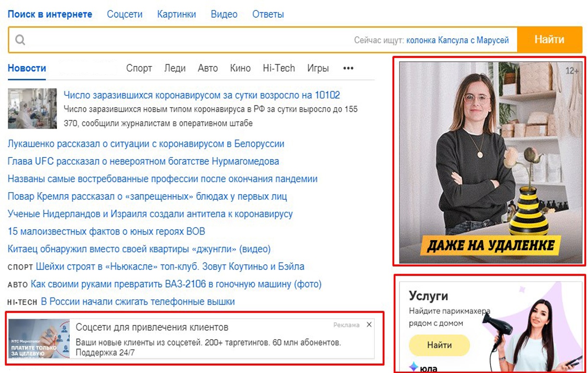Open the coronavirus news photo thumbnail
The image size is (588, 373).
pos(32,108)
